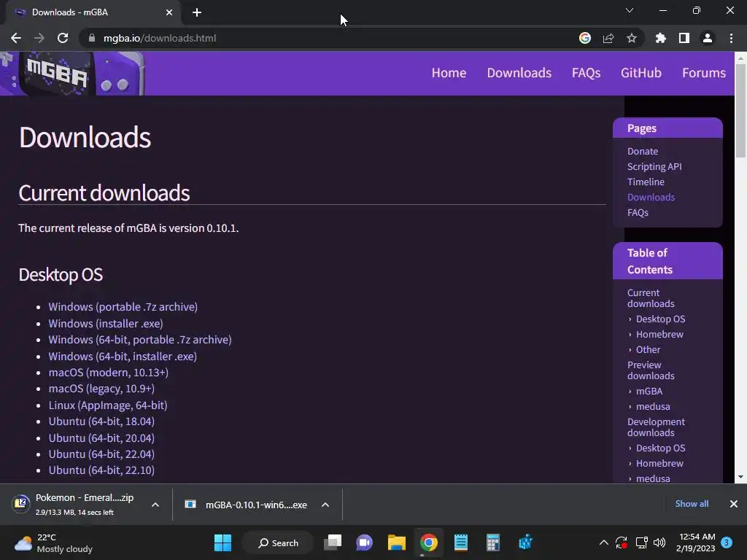Open FAQs in the Pages sidebar
747x560 pixels.
click(x=638, y=212)
